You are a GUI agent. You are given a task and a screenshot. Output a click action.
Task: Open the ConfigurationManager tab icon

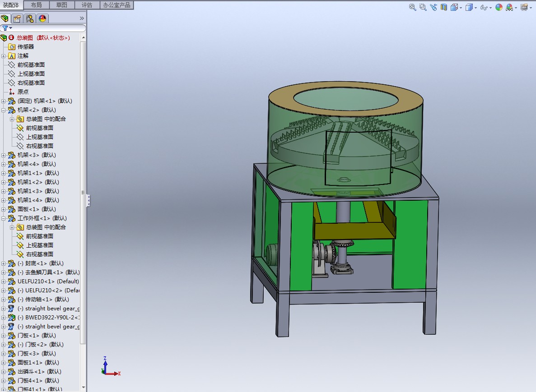[30, 18]
